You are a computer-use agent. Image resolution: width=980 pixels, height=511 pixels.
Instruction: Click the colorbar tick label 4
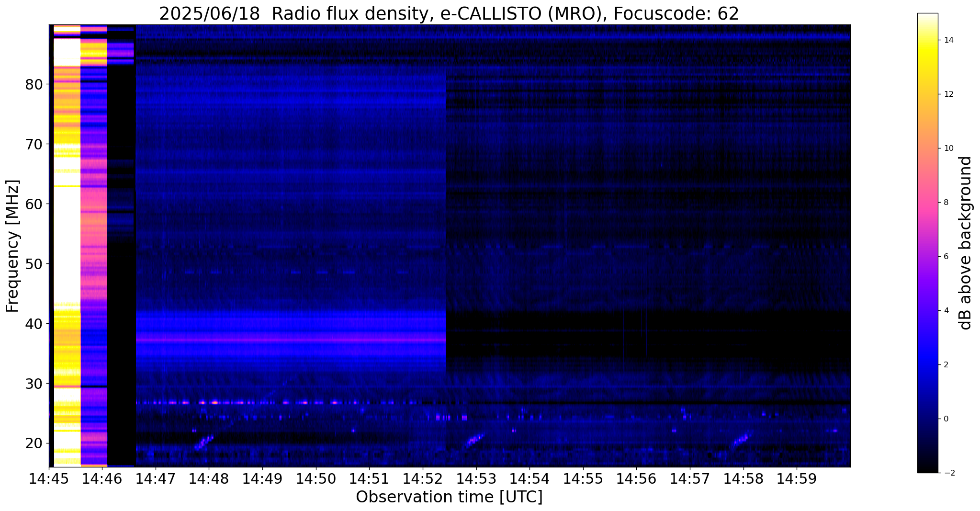click(946, 311)
